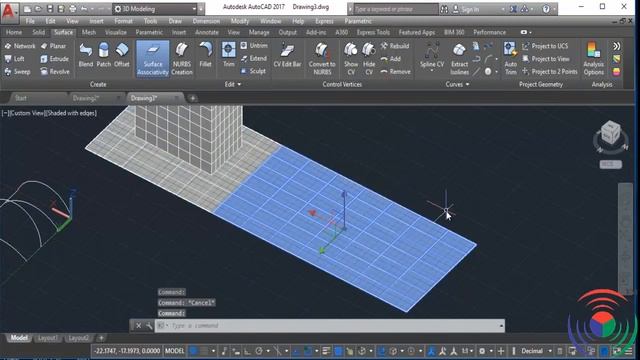Viewport: 640px width, 360px height.
Task: Open the Spline CV dropdown
Action: (432, 71)
